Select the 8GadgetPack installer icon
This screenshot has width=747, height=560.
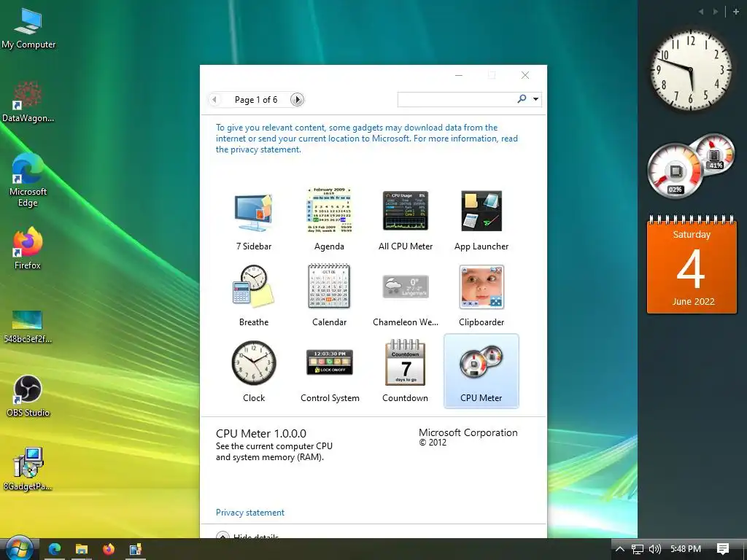point(28,469)
